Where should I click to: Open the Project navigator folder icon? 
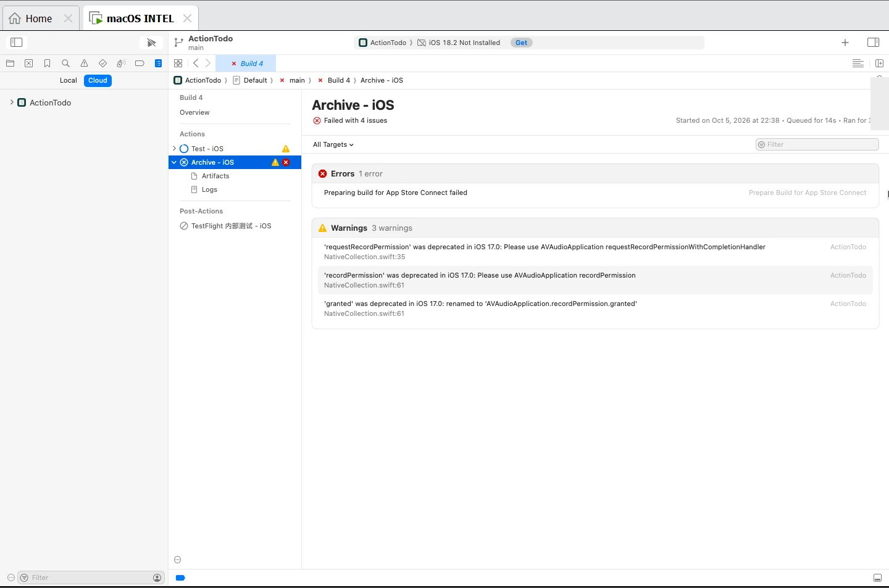click(10, 63)
